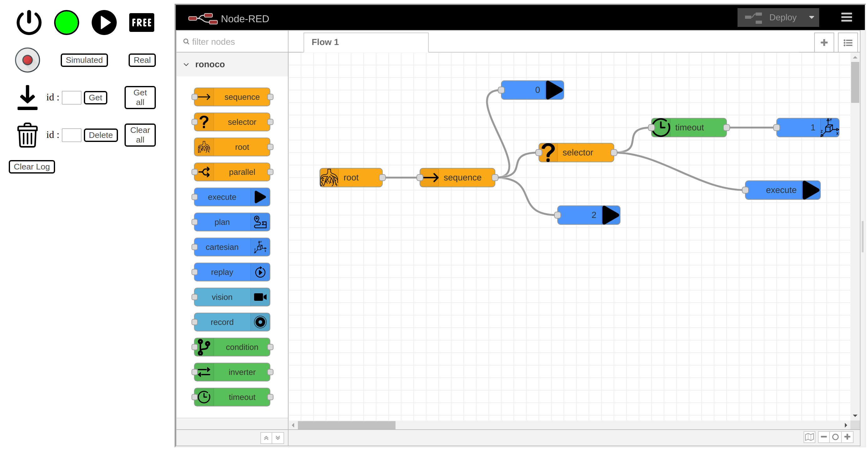The image size is (868, 464).
Task: Open the Deploy dropdown arrow
Action: click(x=811, y=18)
